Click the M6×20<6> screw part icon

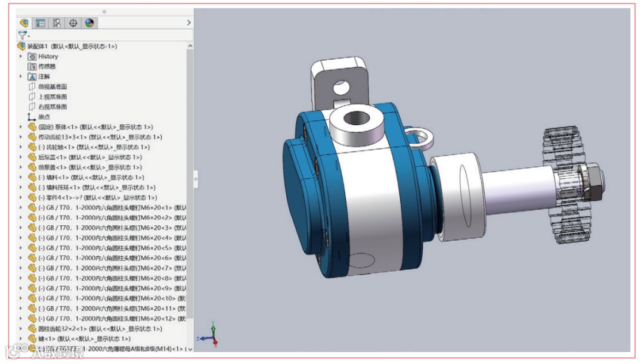pos(32,258)
